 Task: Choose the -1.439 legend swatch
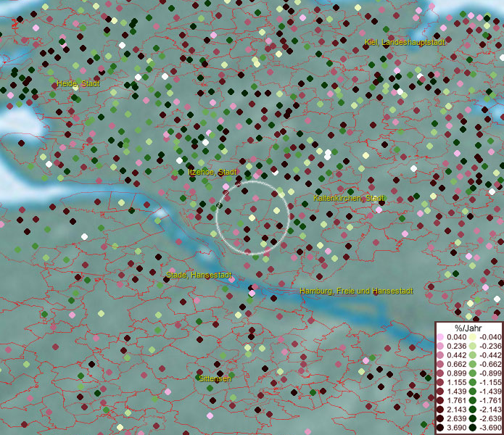point(473,391)
